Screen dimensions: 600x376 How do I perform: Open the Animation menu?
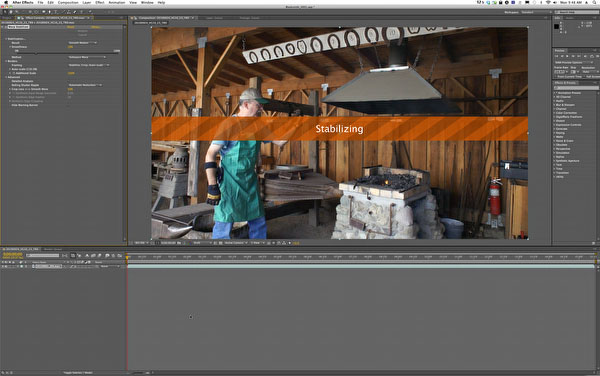click(x=117, y=3)
